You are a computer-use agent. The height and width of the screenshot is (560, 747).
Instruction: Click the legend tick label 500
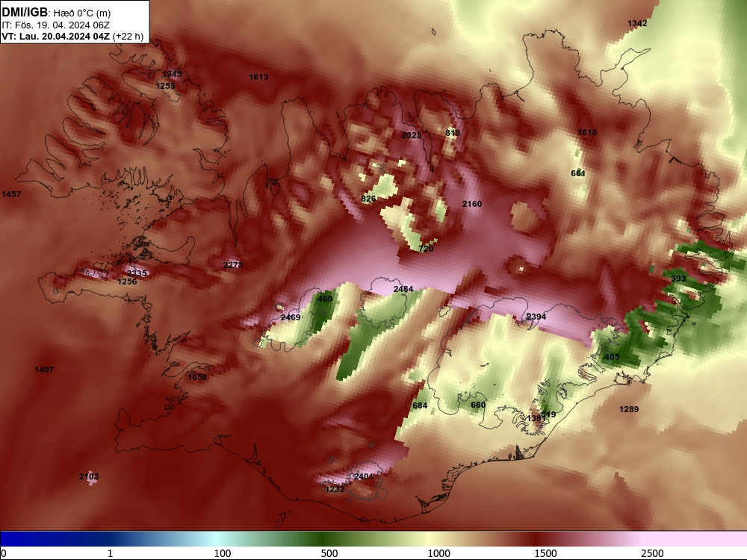tap(329, 553)
